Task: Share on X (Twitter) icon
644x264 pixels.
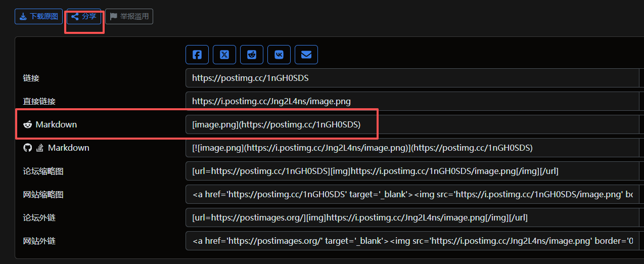Action: pyautogui.click(x=224, y=55)
